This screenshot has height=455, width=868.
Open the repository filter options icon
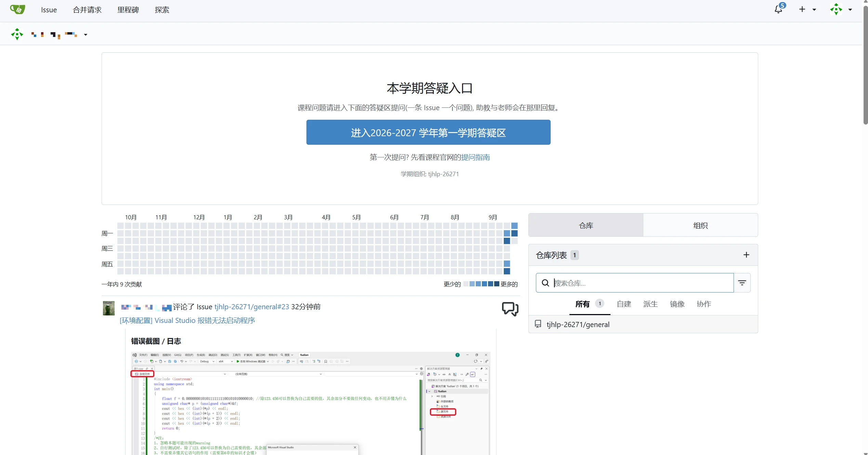pos(742,283)
